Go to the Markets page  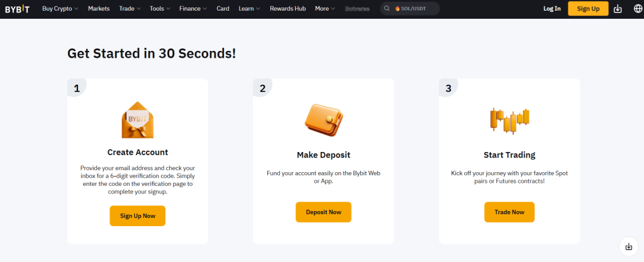(99, 9)
